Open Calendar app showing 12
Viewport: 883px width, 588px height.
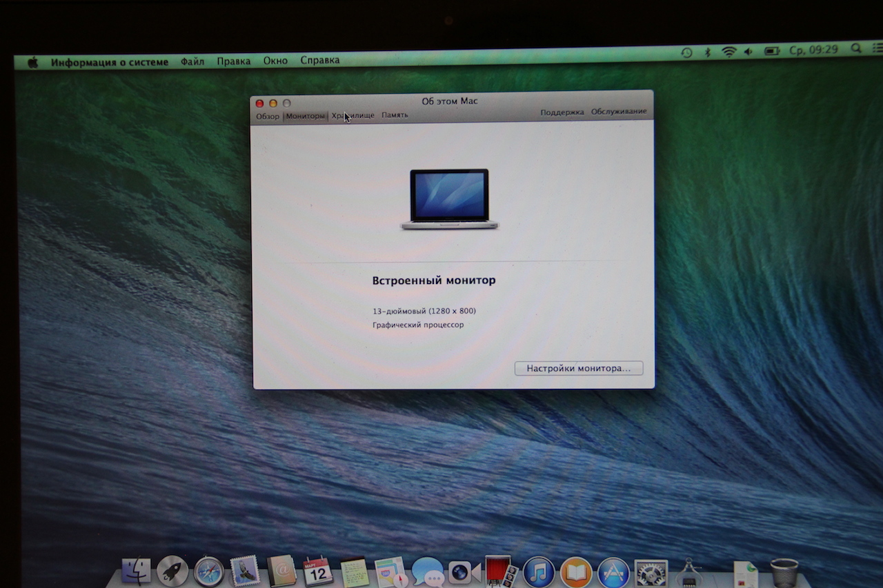(317, 571)
